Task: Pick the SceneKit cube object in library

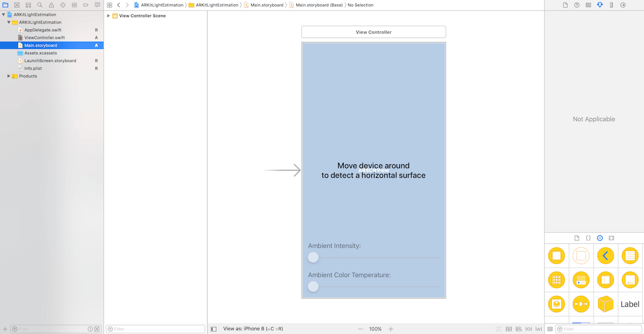Action: click(605, 304)
